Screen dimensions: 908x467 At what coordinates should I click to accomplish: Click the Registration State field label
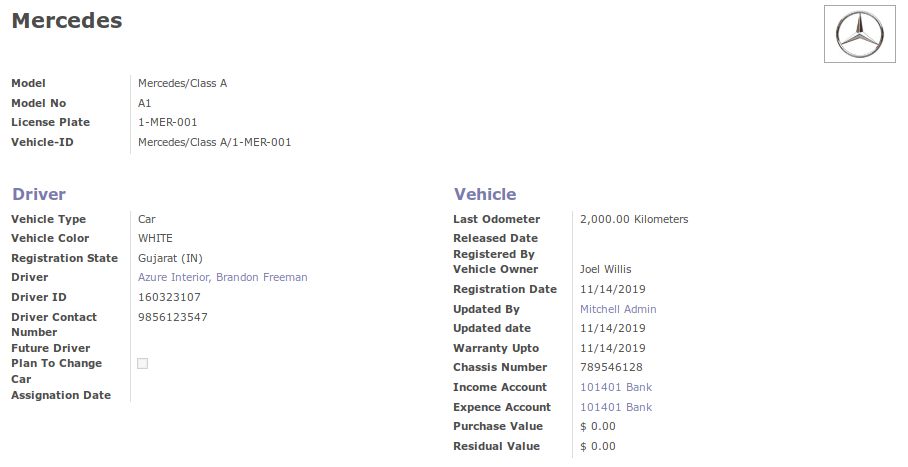[x=64, y=258]
